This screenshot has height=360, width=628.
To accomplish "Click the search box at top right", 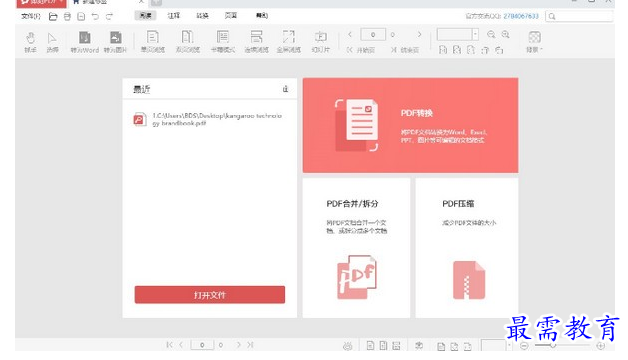I will tap(579, 16).
